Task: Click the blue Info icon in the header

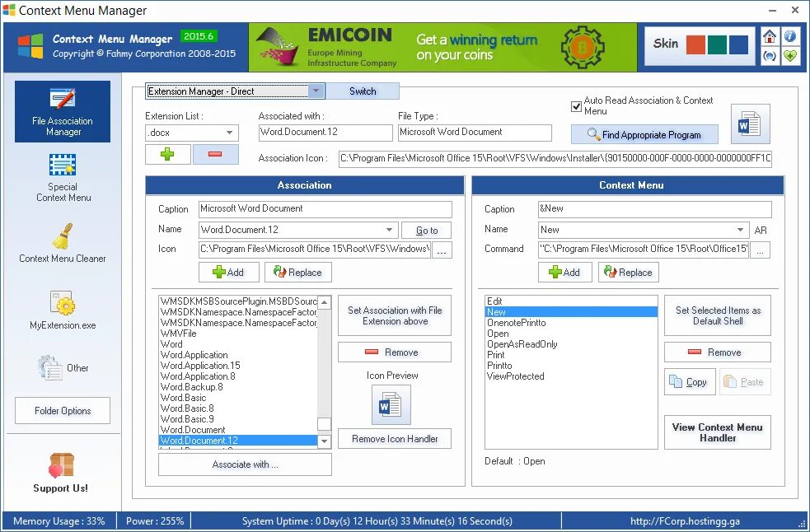Action: [790, 37]
